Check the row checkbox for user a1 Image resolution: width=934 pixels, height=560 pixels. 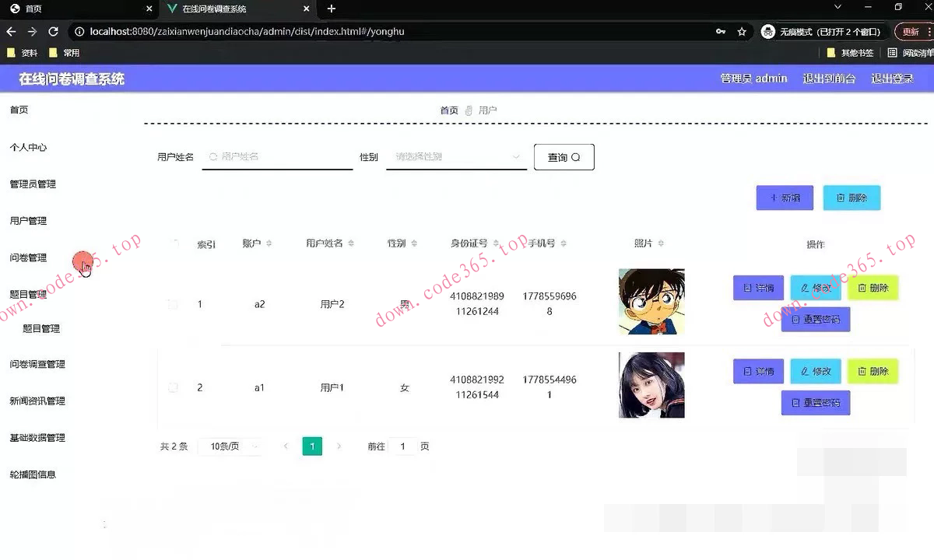173,387
